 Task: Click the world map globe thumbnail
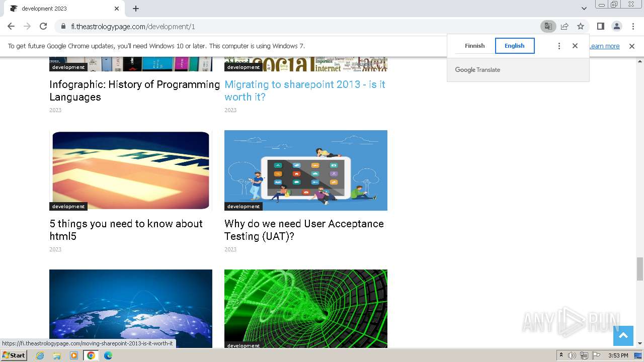(131, 309)
